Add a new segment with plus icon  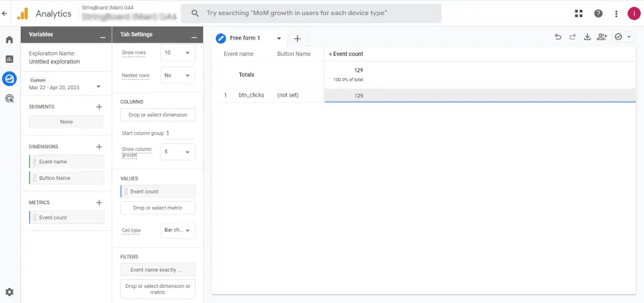pyautogui.click(x=99, y=107)
